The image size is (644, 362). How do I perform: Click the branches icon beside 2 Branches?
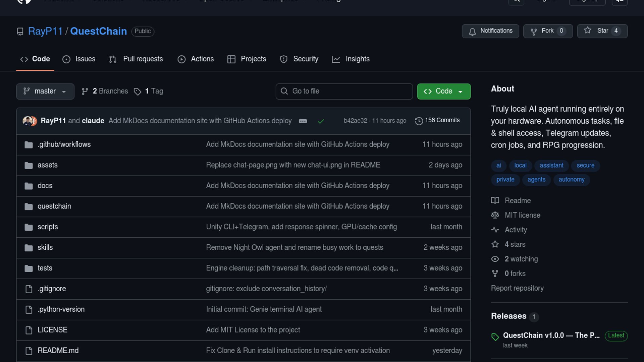(x=85, y=92)
